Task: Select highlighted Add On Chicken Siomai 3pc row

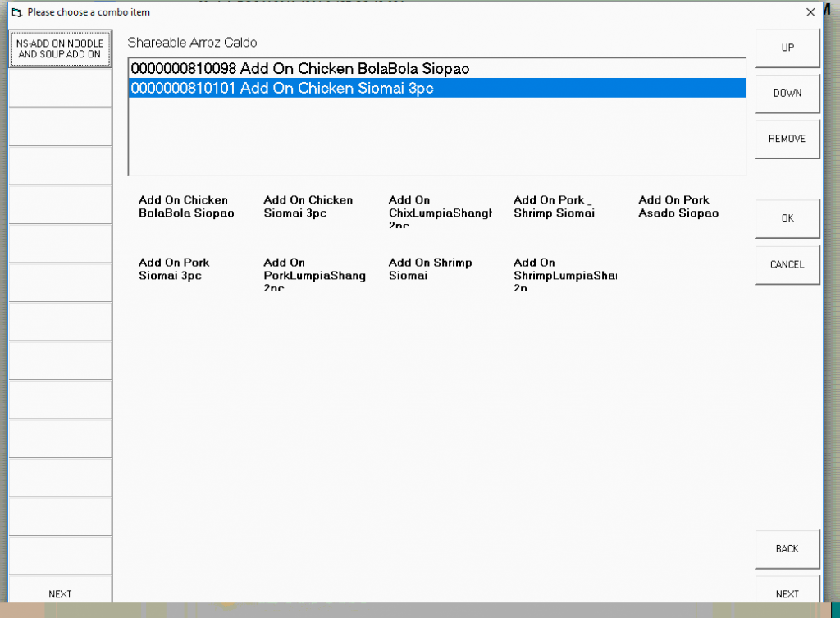Action: tap(436, 89)
